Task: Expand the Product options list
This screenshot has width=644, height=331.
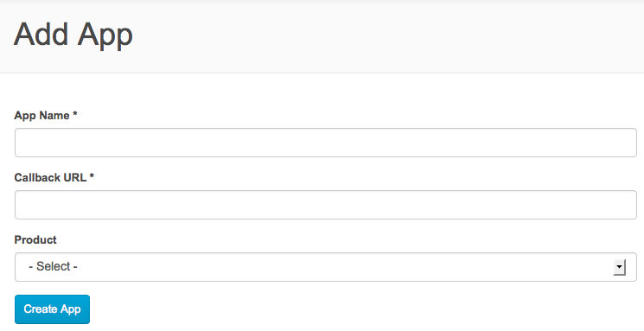Action: [x=326, y=267]
